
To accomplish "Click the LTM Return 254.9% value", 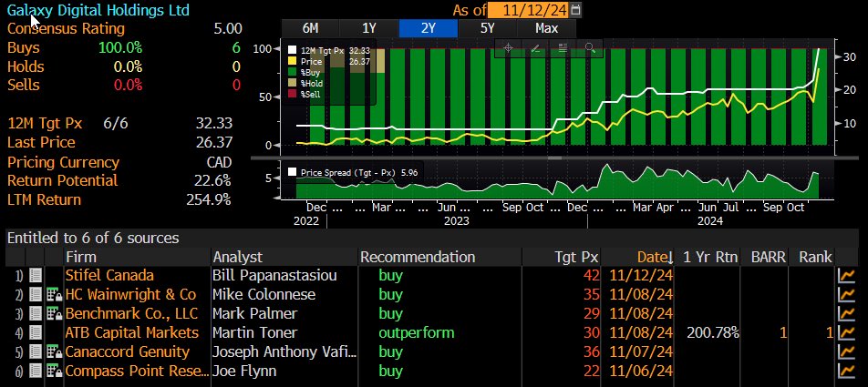I will [209, 199].
